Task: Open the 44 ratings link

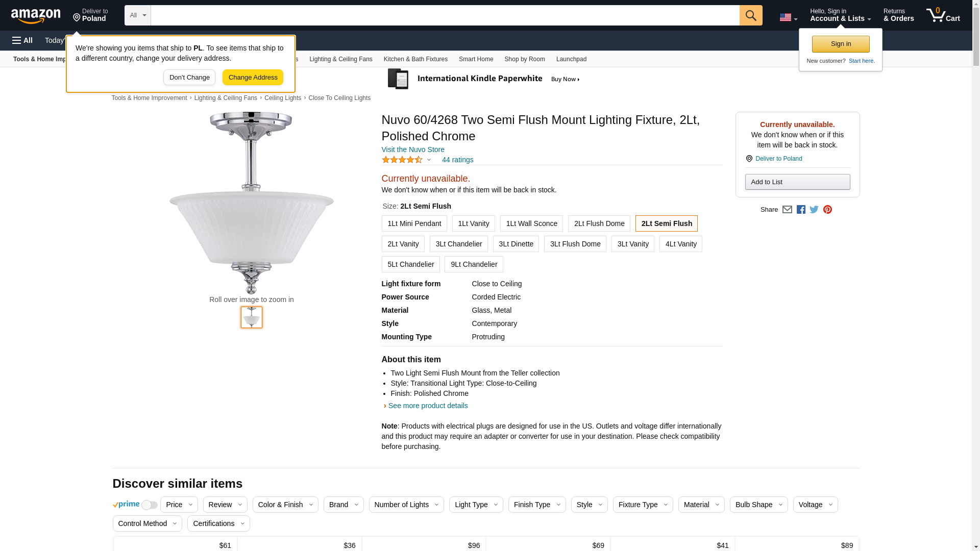Action: pyautogui.click(x=457, y=160)
